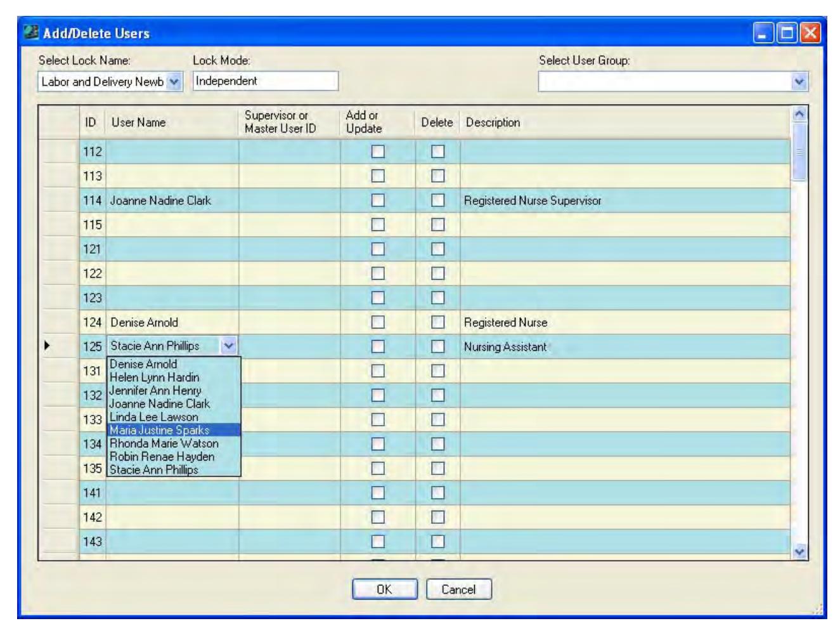Tick Delete checkbox for ID 135
Viewport: 840px width, 635px height.
(x=438, y=468)
